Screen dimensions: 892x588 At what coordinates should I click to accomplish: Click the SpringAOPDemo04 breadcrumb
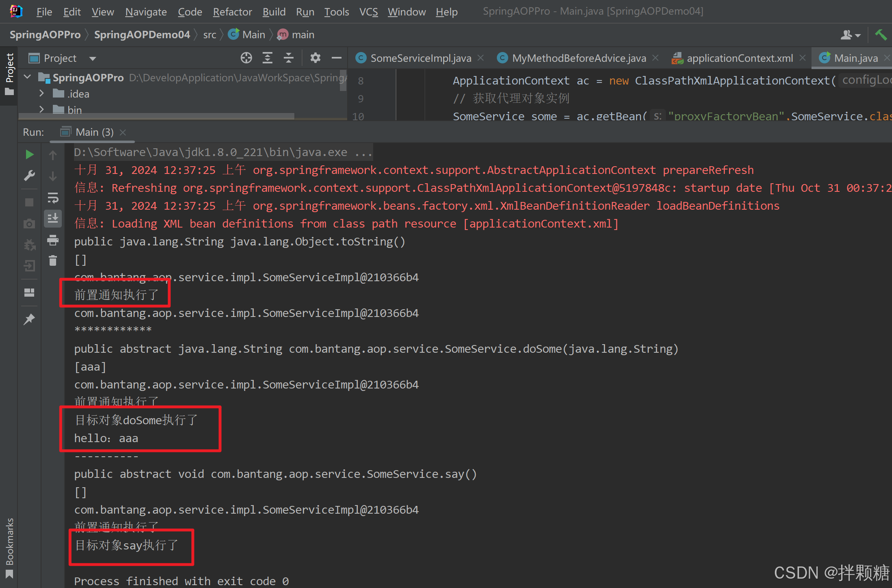[x=142, y=35]
